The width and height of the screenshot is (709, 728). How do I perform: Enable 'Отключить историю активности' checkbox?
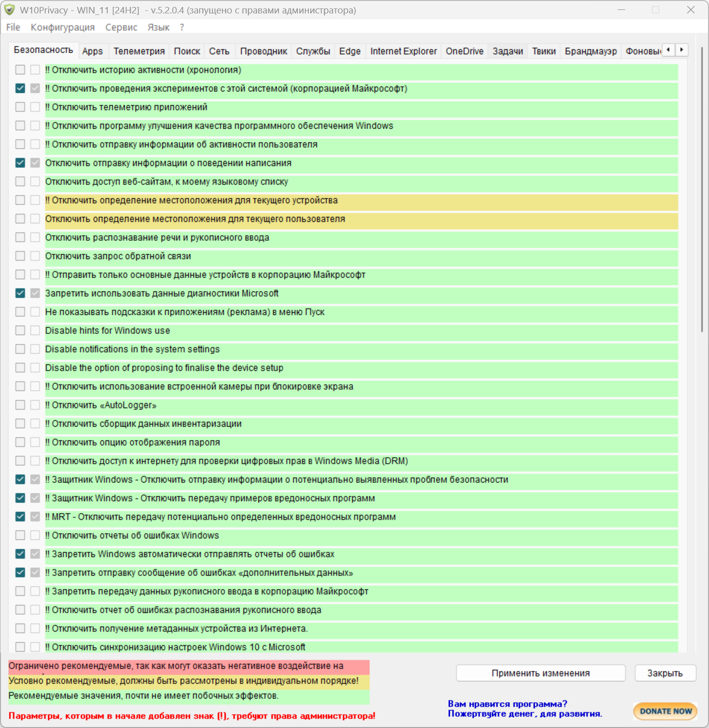coord(20,70)
